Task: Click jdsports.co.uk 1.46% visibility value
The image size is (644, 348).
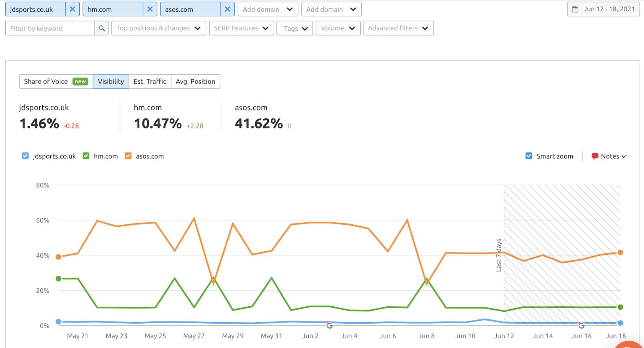Action: 39,124
